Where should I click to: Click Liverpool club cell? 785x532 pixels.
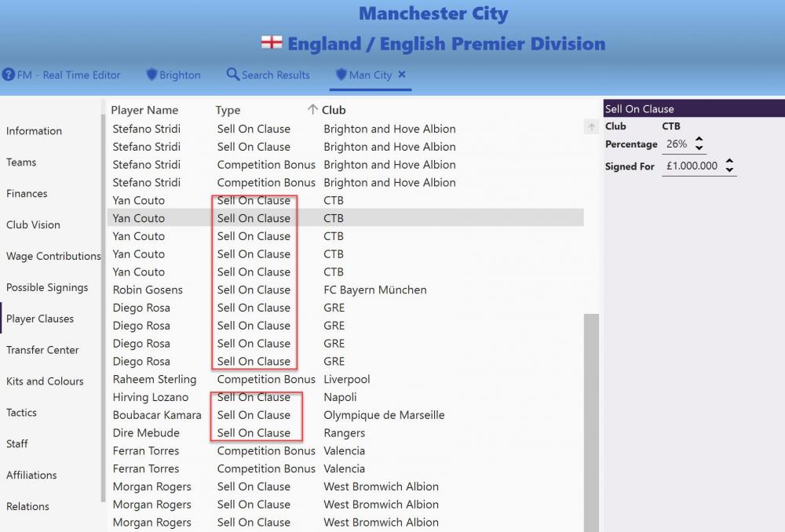tap(346, 379)
